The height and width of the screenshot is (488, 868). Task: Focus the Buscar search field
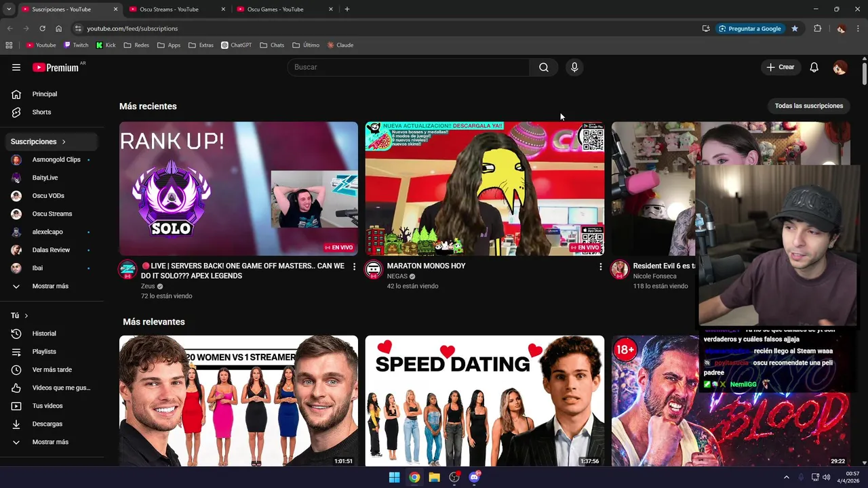[408, 67]
